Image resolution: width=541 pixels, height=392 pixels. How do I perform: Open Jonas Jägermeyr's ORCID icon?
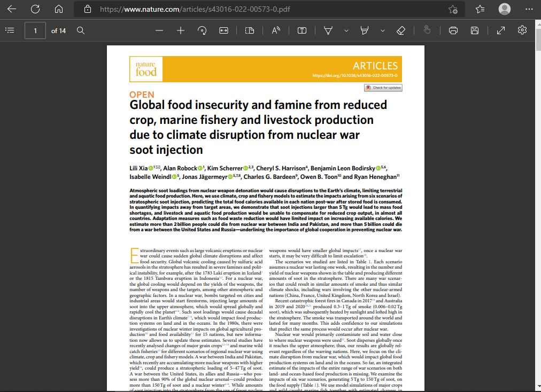pyautogui.click(x=230, y=177)
